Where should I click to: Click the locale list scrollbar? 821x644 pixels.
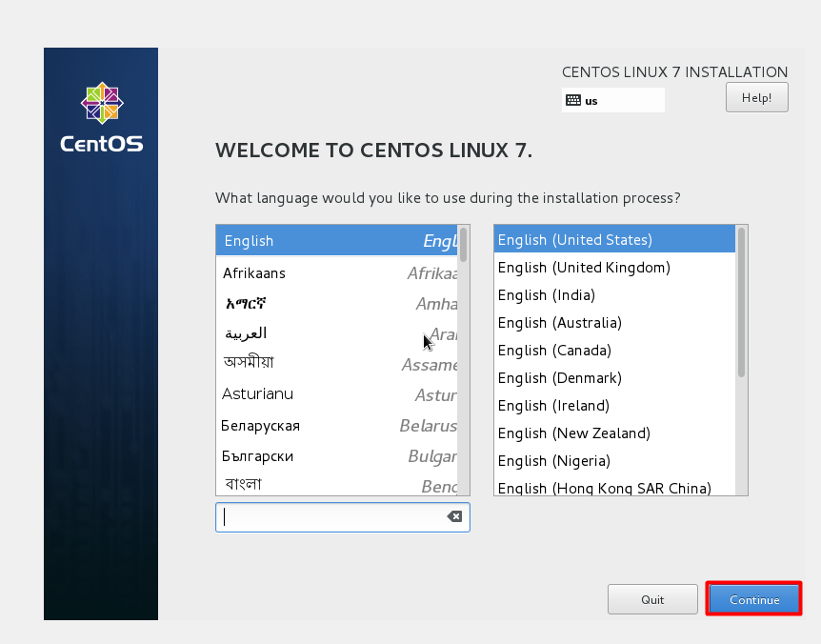tap(741, 302)
